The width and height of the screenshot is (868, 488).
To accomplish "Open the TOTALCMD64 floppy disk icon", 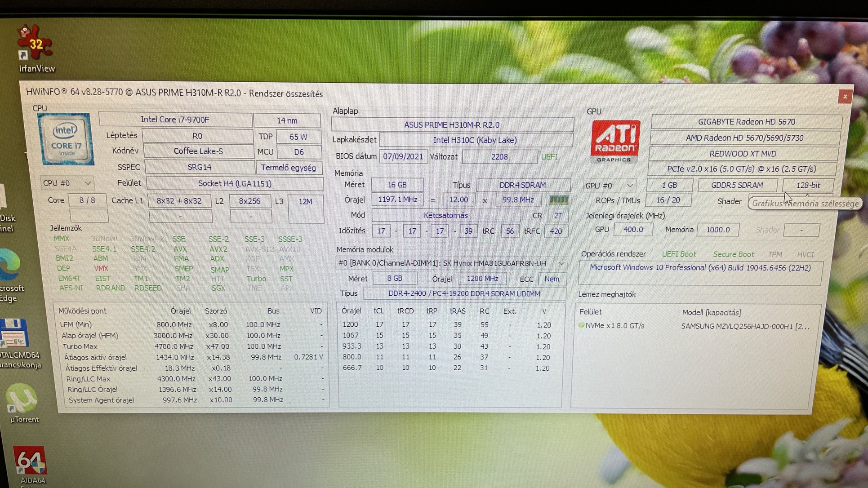I will coord(15,333).
